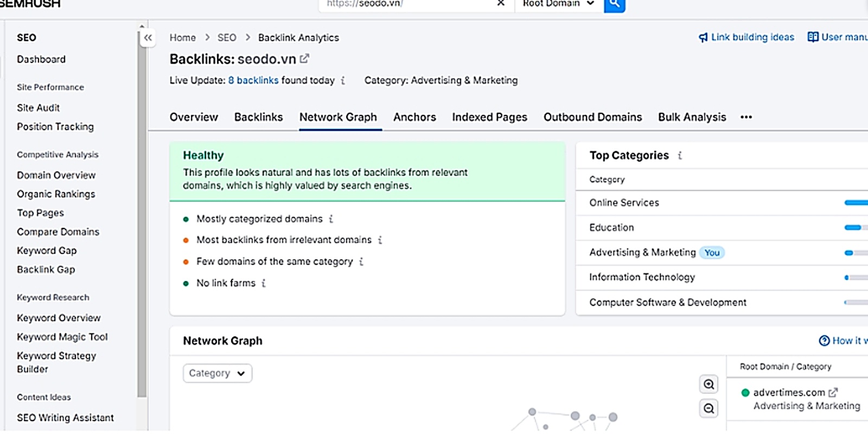868x434 pixels.
Task: Open seodo.vn external link icon
Action: pyautogui.click(x=305, y=58)
